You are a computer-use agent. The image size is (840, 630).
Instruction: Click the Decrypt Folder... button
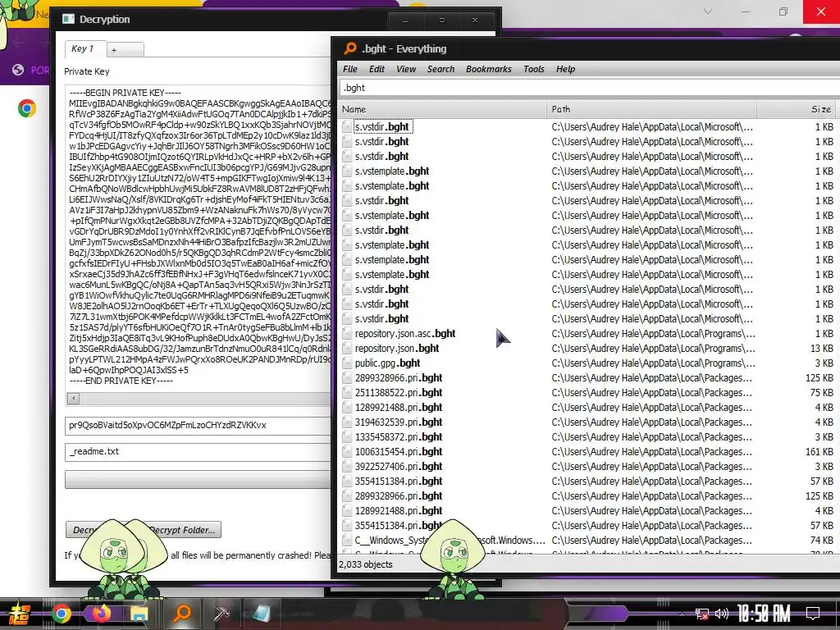(x=183, y=530)
